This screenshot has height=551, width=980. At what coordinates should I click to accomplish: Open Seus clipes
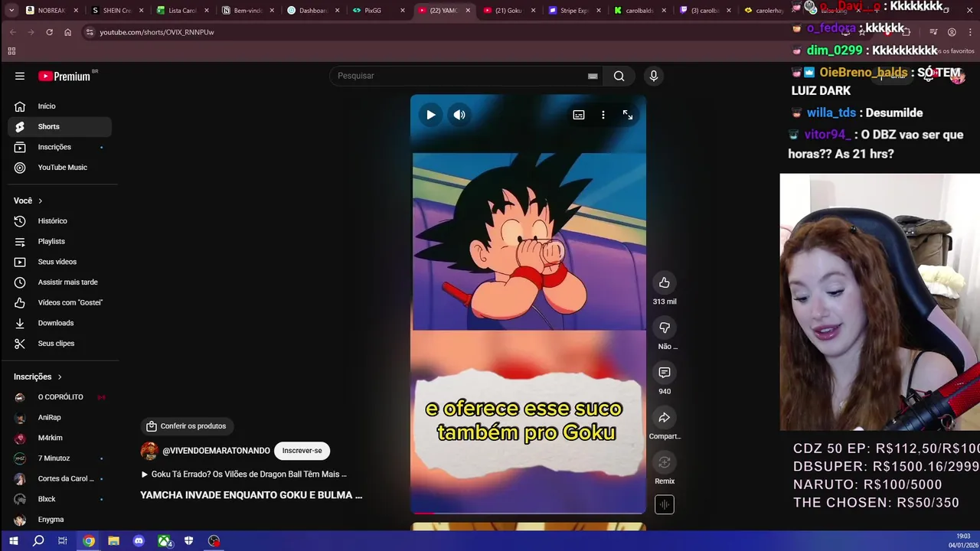coord(60,344)
